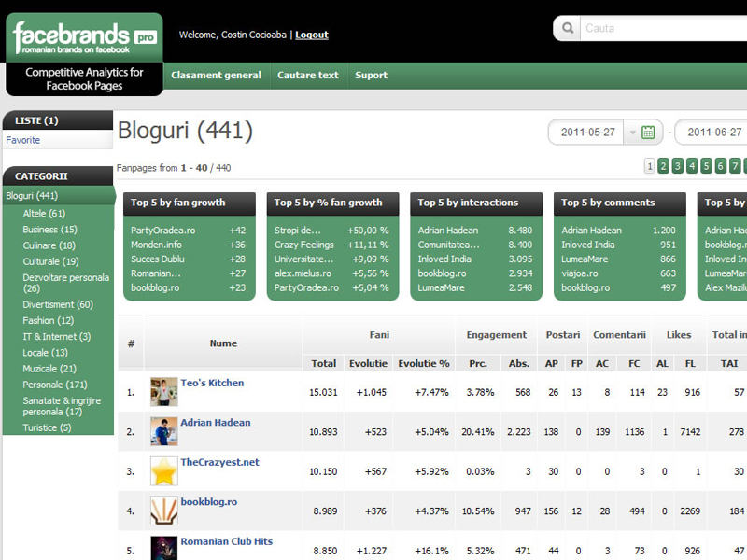Select the Turistice (5) subcategory
The height and width of the screenshot is (560, 747).
(47, 427)
